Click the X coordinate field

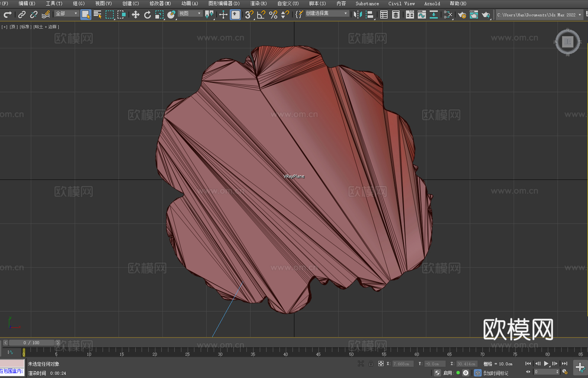(403, 364)
